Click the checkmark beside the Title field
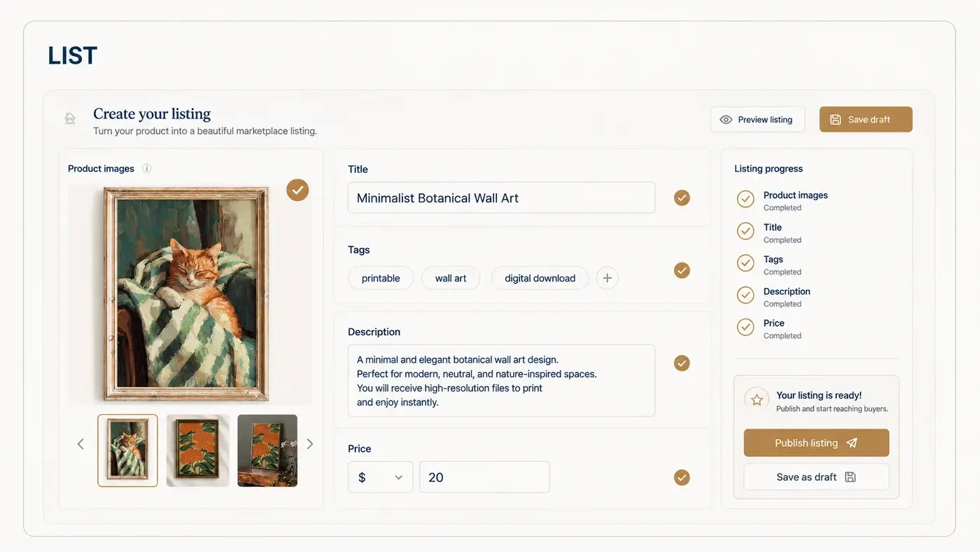Image resolution: width=980 pixels, height=552 pixels. 682,198
